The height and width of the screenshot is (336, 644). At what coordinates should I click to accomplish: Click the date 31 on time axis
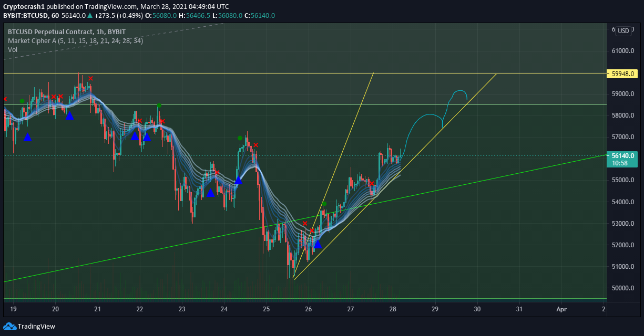tap(519, 309)
